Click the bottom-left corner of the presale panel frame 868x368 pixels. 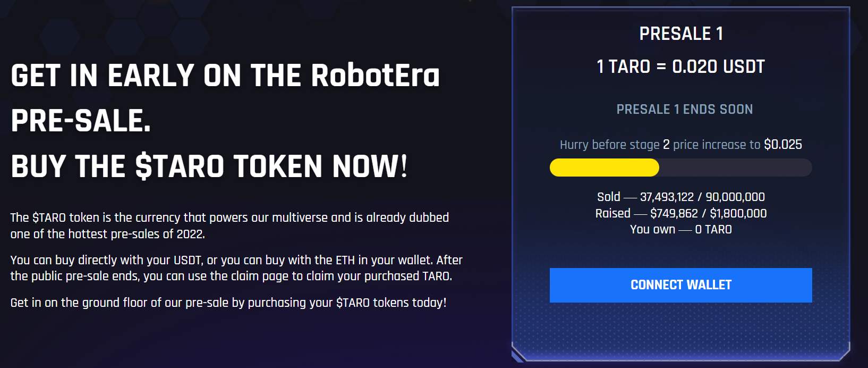click(518, 354)
